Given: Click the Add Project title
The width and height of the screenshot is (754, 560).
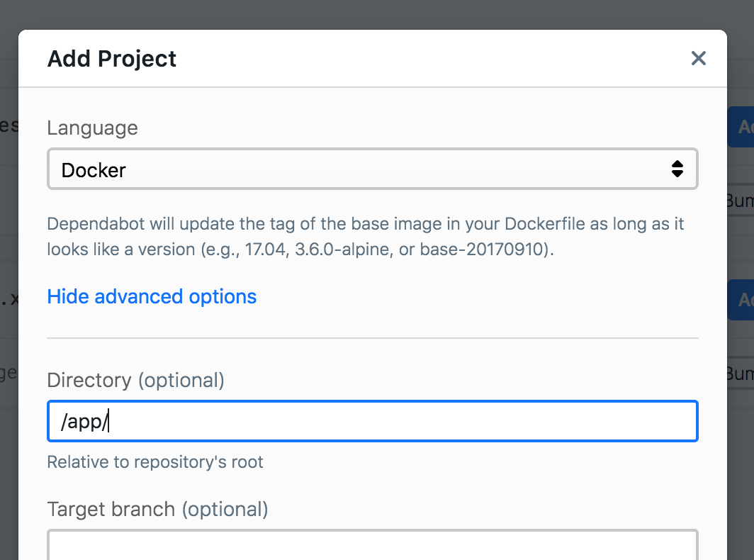Looking at the screenshot, I should click(x=111, y=59).
